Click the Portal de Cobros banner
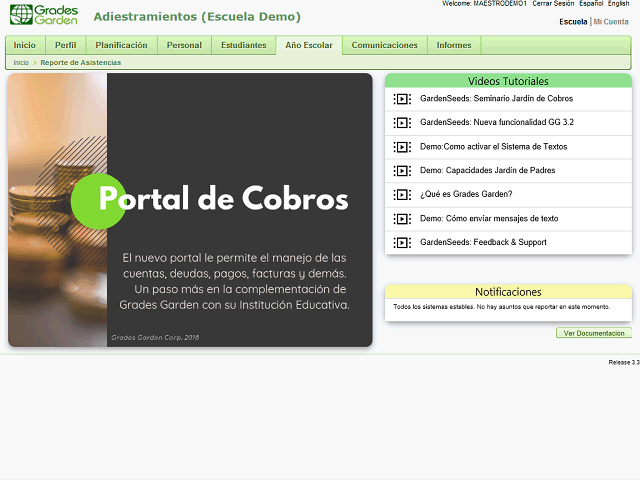 tap(190, 210)
